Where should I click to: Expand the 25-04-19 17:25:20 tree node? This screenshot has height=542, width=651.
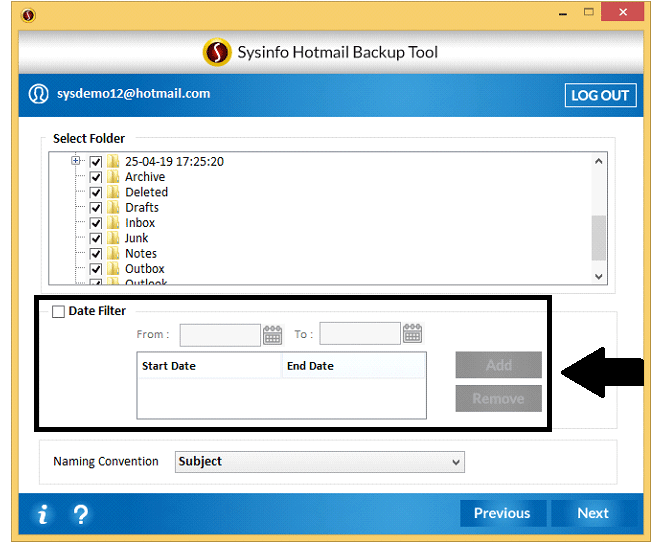76,160
